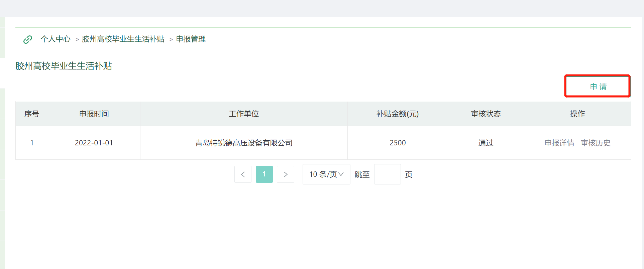Click the 申报时间 column header

[94, 114]
